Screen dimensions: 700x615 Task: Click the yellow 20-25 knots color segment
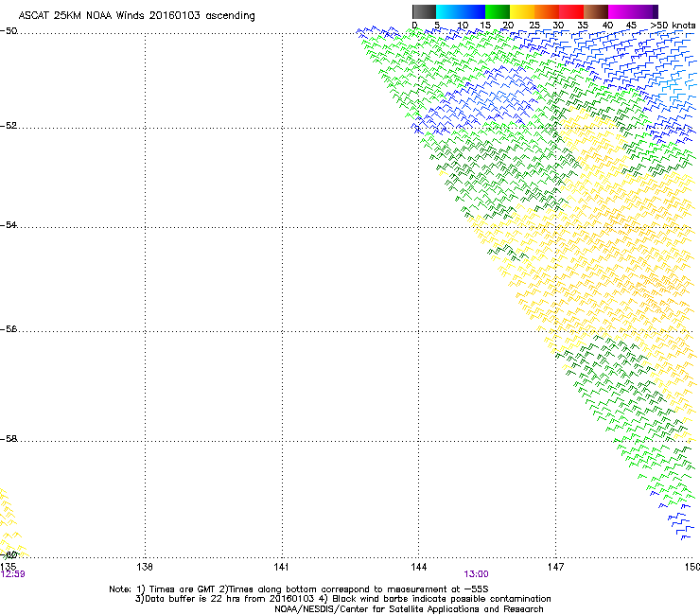[522, 11]
